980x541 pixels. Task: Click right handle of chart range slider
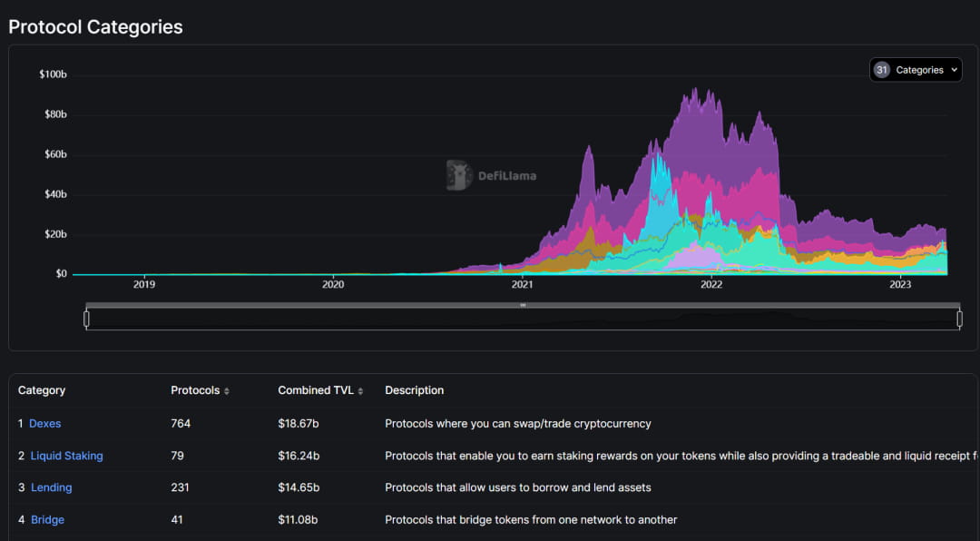point(959,319)
